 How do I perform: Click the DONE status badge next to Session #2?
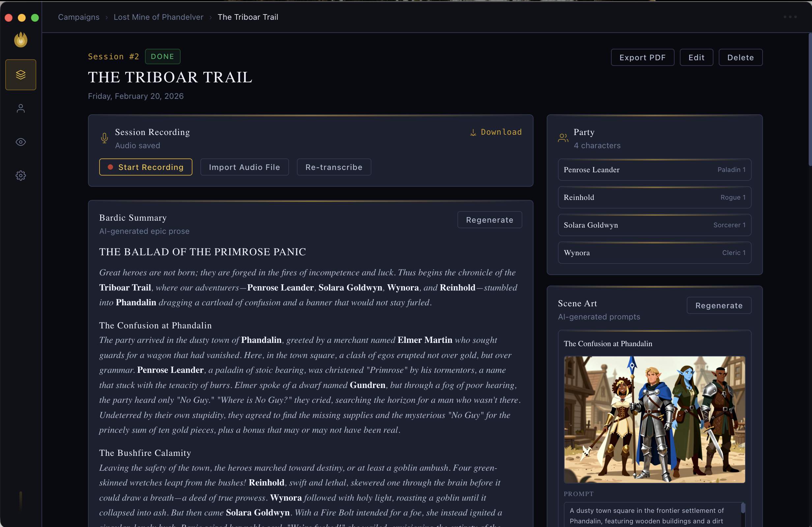[x=162, y=56]
